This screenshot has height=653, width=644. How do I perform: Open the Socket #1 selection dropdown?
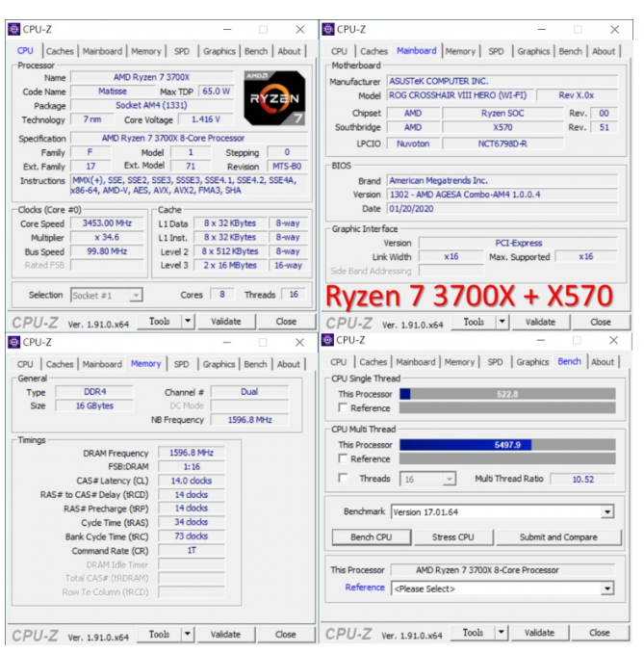pyautogui.click(x=107, y=296)
